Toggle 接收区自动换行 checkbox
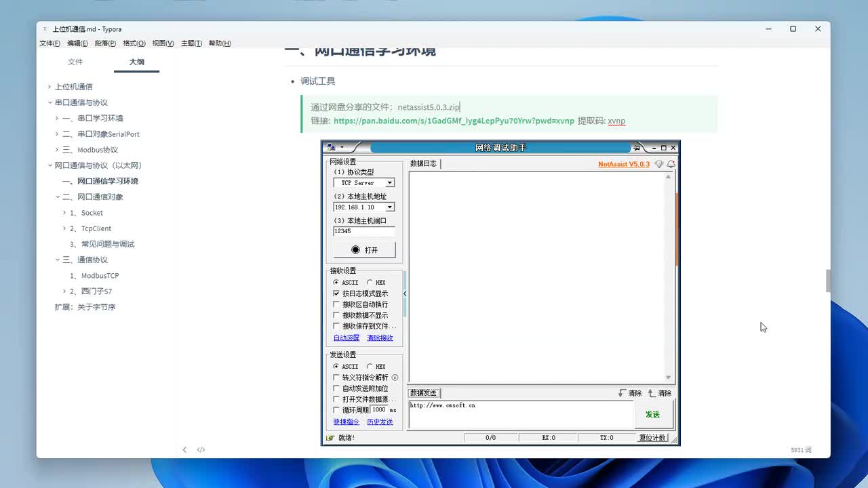 (336, 304)
